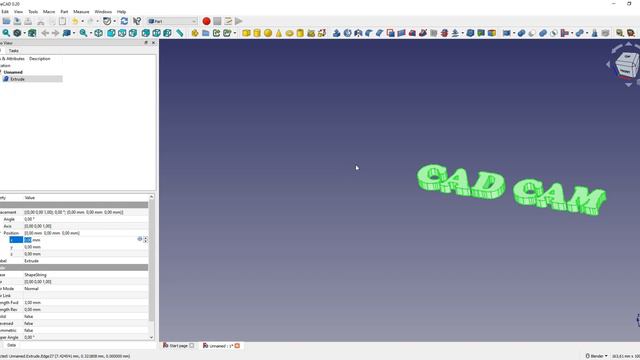Click the grey stop macro recording button
Image resolution: width=640 pixels, height=360 pixels.
click(x=217, y=21)
